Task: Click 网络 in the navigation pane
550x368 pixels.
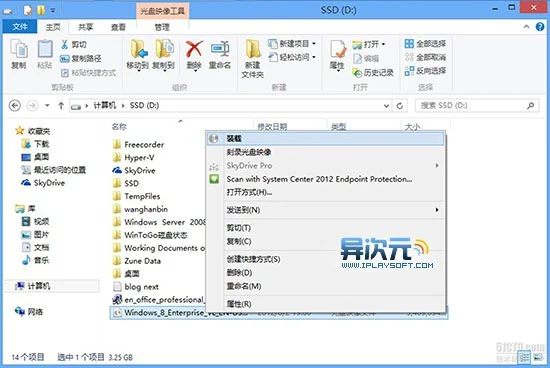Action: 35,312
